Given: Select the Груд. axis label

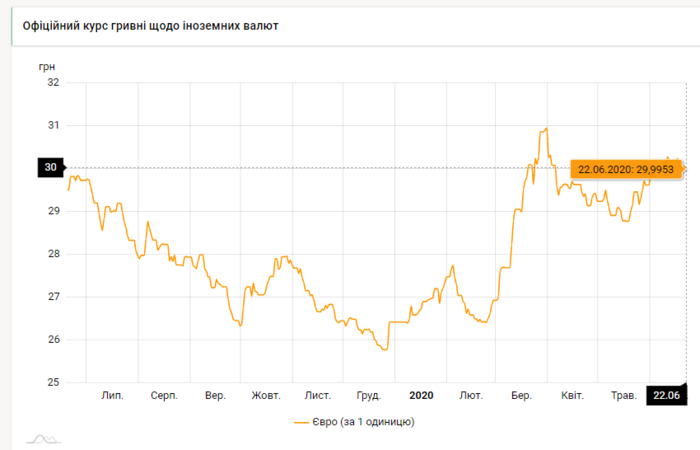Looking at the screenshot, I should click(x=369, y=396).
